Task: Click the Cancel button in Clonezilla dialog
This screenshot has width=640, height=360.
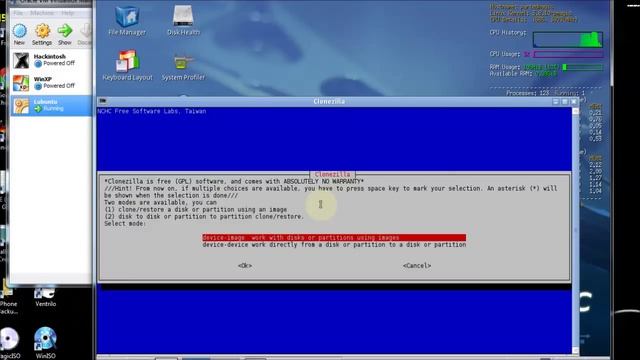Action: coord(417,266)
